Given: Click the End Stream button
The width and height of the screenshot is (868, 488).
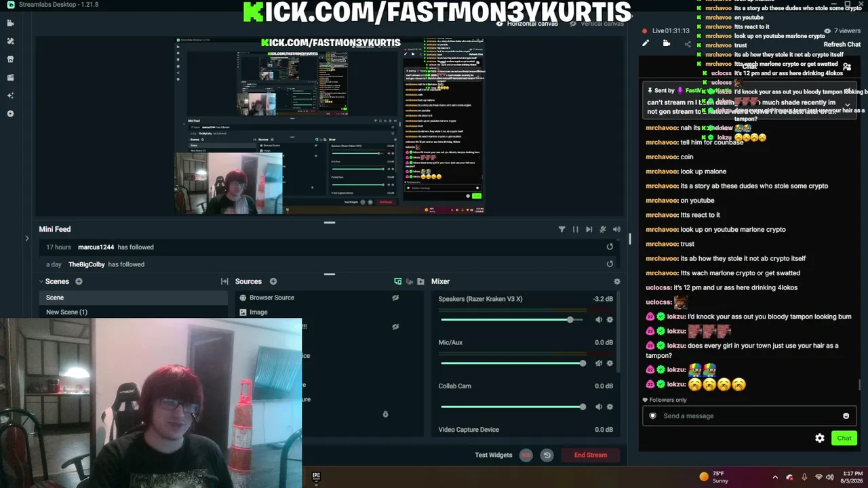Looking at the screenshot, I should [x=591, y=455].
